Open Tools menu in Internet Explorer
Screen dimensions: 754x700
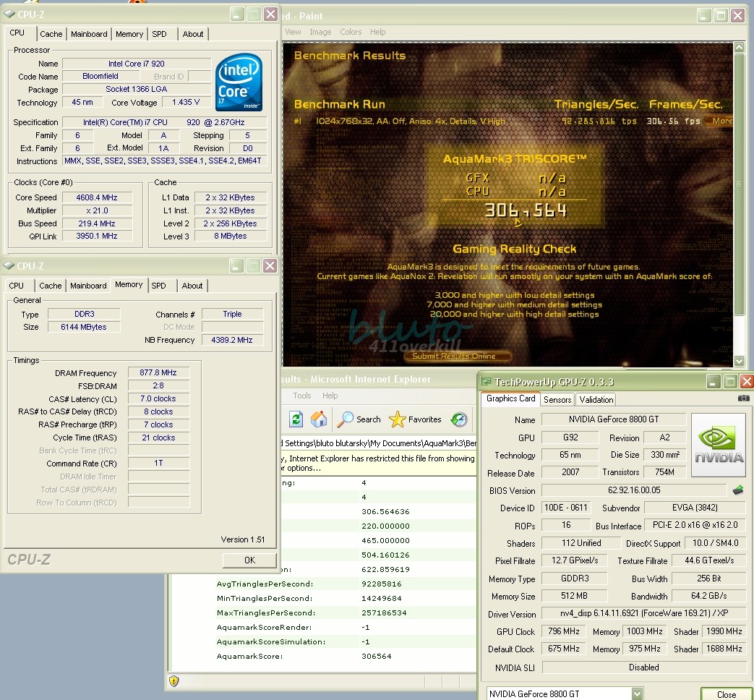tap(302, 396)
